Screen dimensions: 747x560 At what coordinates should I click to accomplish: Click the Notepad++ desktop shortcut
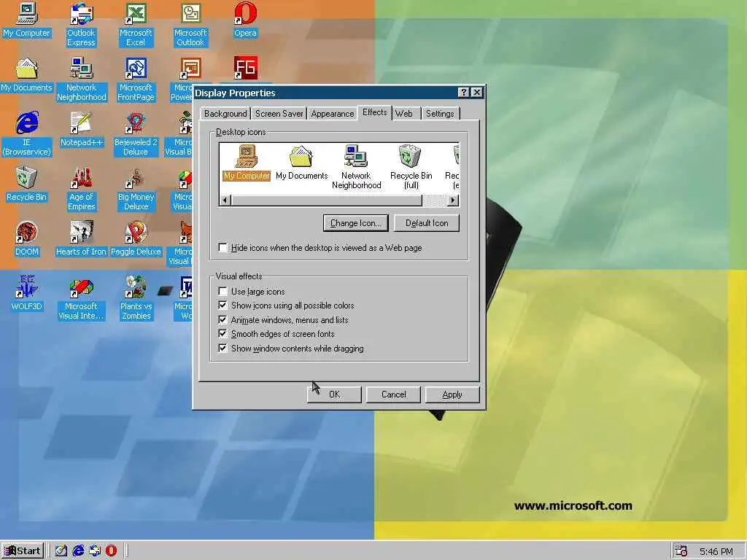82,130
